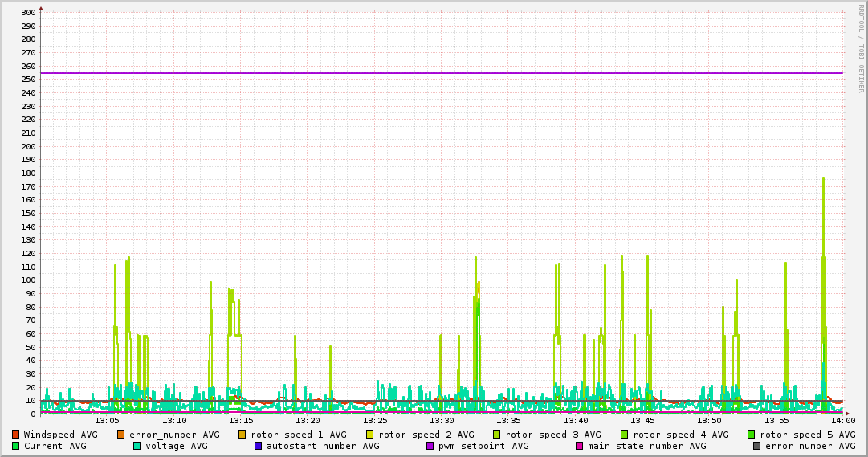Image resolution: width=868 pixels, height=457 pixels.
Task: Click the 13:30 time label on x-axis
Action: [442, 421]
